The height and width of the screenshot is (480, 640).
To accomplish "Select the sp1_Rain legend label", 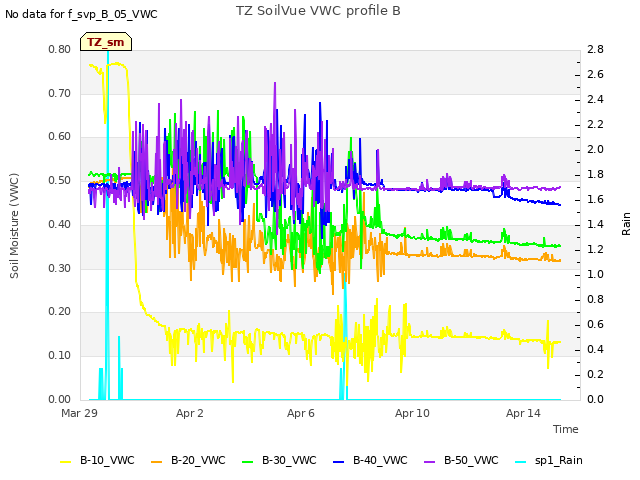I will 559,460.
